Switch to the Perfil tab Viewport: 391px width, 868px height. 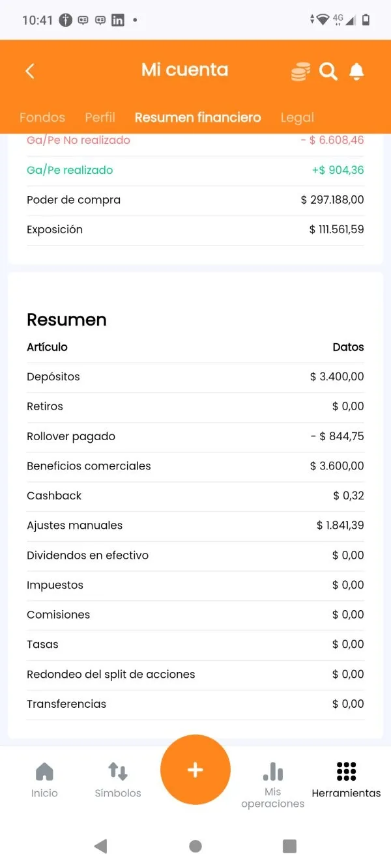tap(100, 118)
